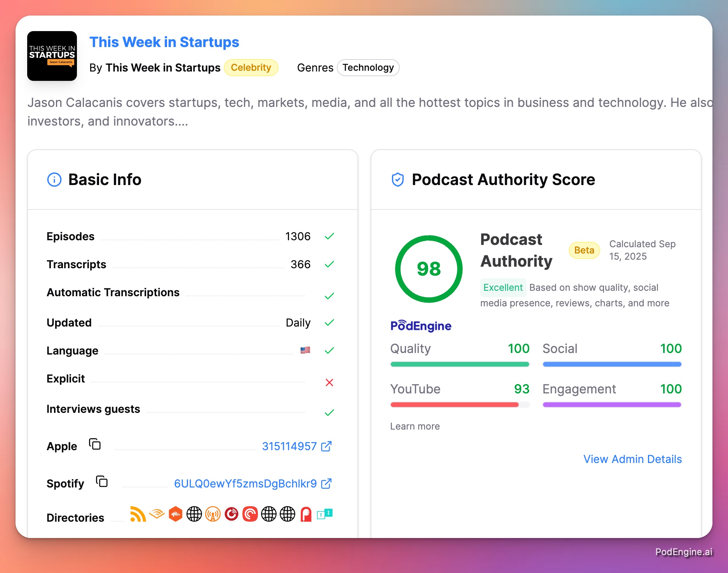Click the Beta badge
The width and height of the screenshot is (728, 573).
click(584, 250)
